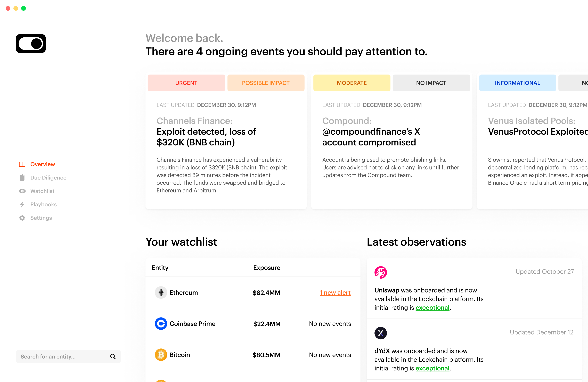
Task: Follow 'exceptional' rating link in dYdX observation
Action: (x=432, y=368)
